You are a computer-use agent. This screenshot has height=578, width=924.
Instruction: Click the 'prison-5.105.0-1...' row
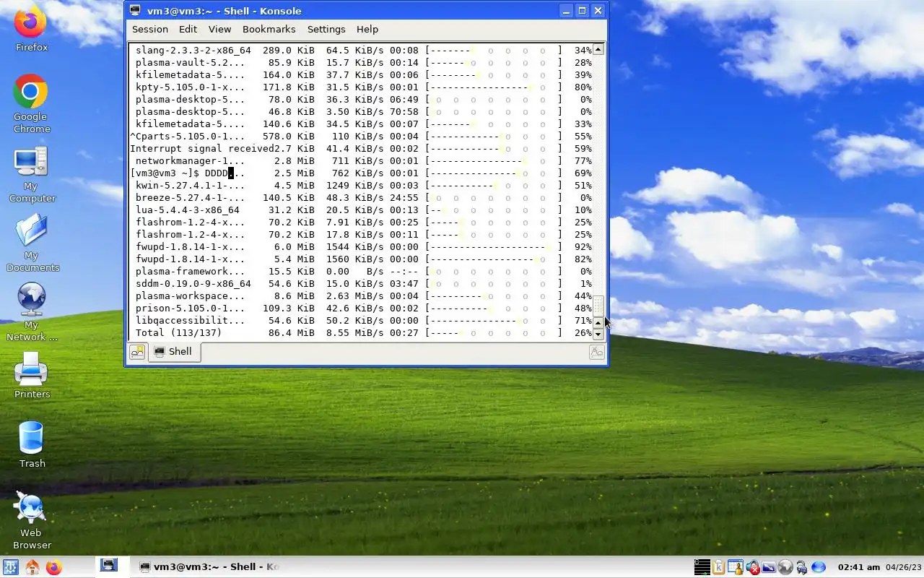361,309
